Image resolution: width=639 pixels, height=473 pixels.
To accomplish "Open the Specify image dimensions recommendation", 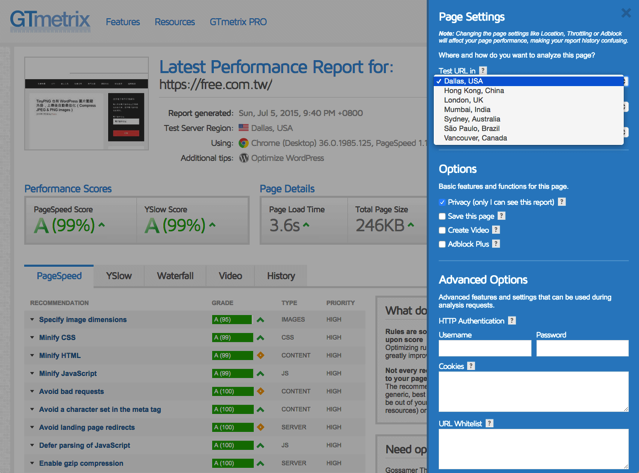I will [82, 320].
